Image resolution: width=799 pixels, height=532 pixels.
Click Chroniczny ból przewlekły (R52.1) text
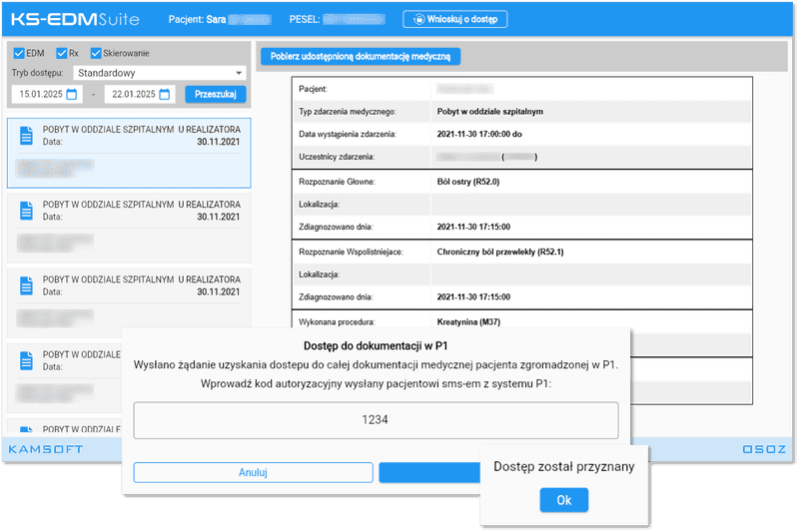pos(500,252)
